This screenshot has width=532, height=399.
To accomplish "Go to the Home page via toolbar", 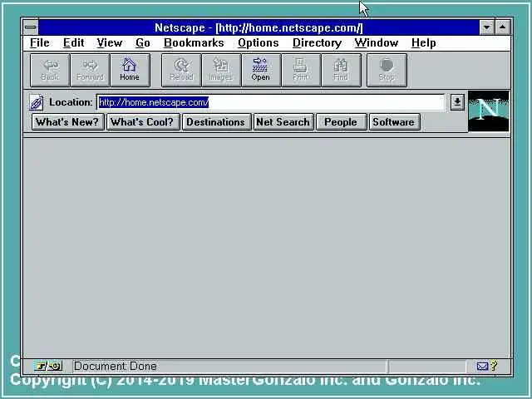I will [130, 70].
